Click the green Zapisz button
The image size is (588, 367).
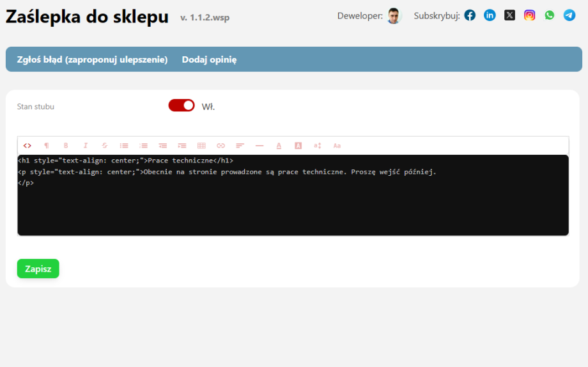38,269
